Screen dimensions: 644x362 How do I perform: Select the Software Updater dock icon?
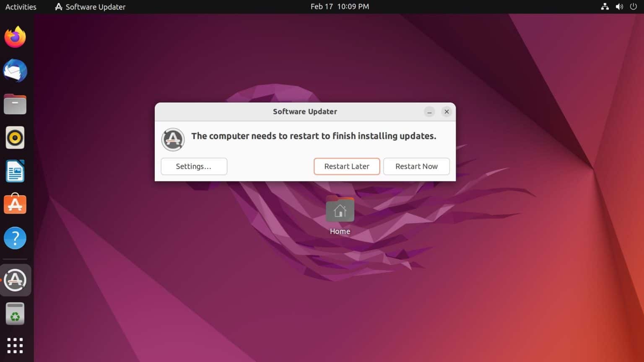[15, 280]
